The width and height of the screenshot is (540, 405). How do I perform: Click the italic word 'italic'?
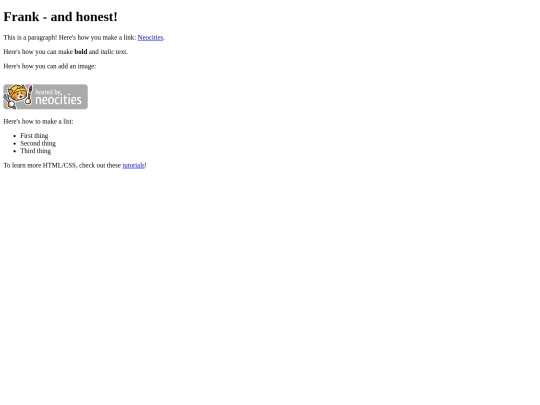pos(107,52)
